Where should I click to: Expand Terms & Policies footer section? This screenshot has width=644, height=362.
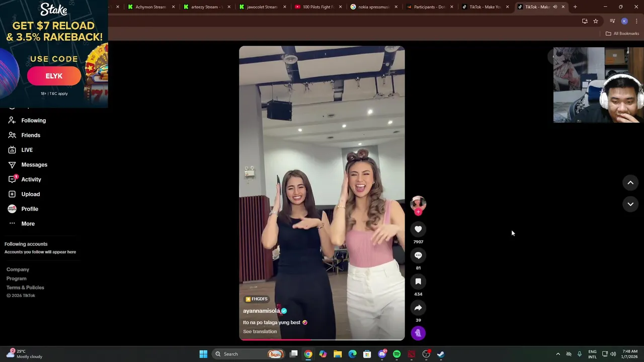click(25, 288)
